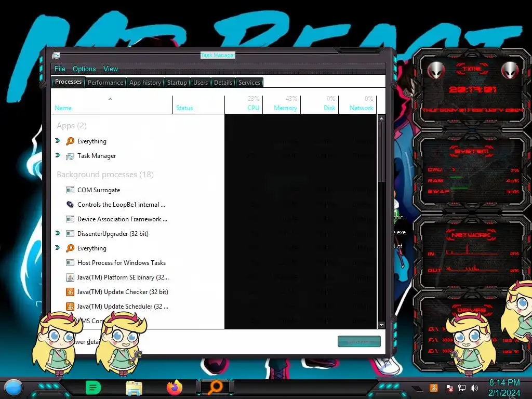This screenshot has width=532, height=399.
Task: Switch to the Details tab
Action: click(223, 83)
